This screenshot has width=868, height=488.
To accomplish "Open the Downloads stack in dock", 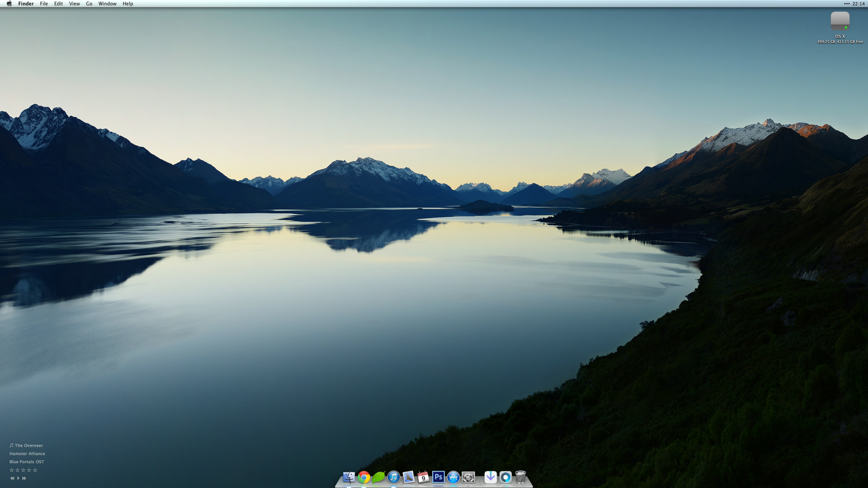I will pyautogui.click(x=490, y=477).
